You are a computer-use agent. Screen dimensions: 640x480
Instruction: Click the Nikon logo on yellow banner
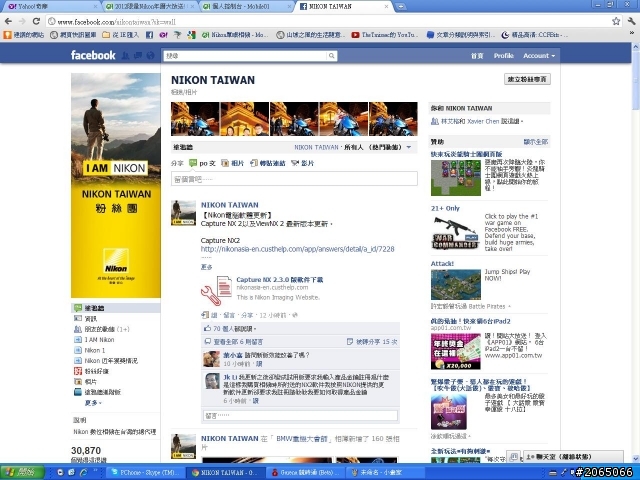pyautogui.click(x=116, y=261)
